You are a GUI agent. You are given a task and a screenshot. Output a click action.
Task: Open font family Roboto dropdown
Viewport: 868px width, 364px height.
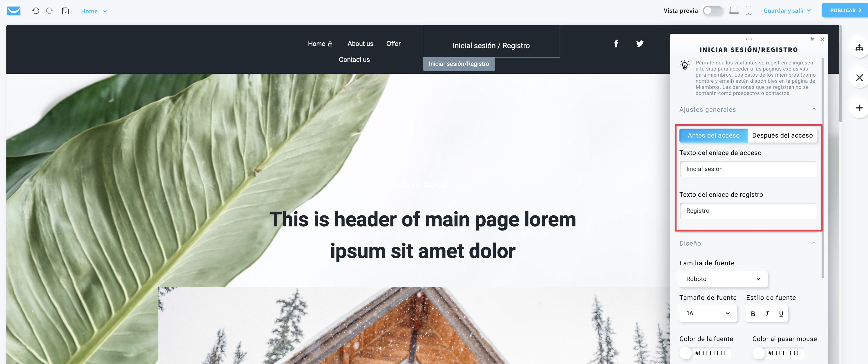tap(723, 279)
